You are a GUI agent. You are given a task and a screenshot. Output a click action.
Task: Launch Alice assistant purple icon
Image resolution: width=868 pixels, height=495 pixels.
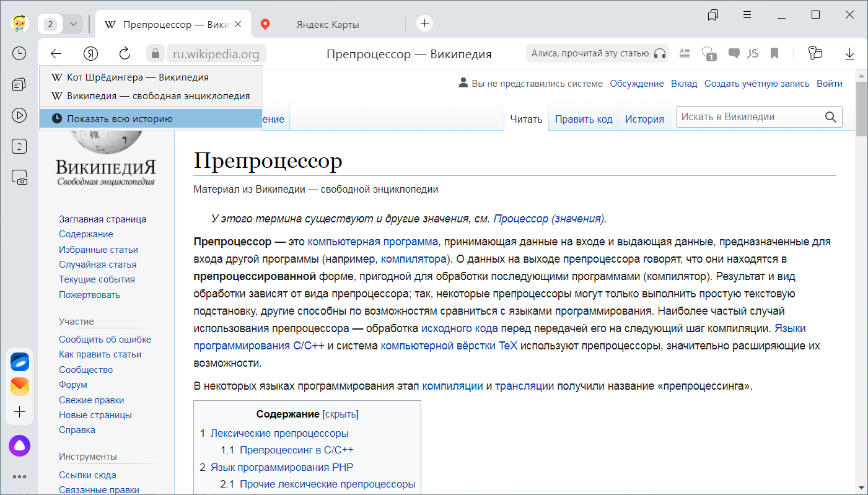point(19,445)
